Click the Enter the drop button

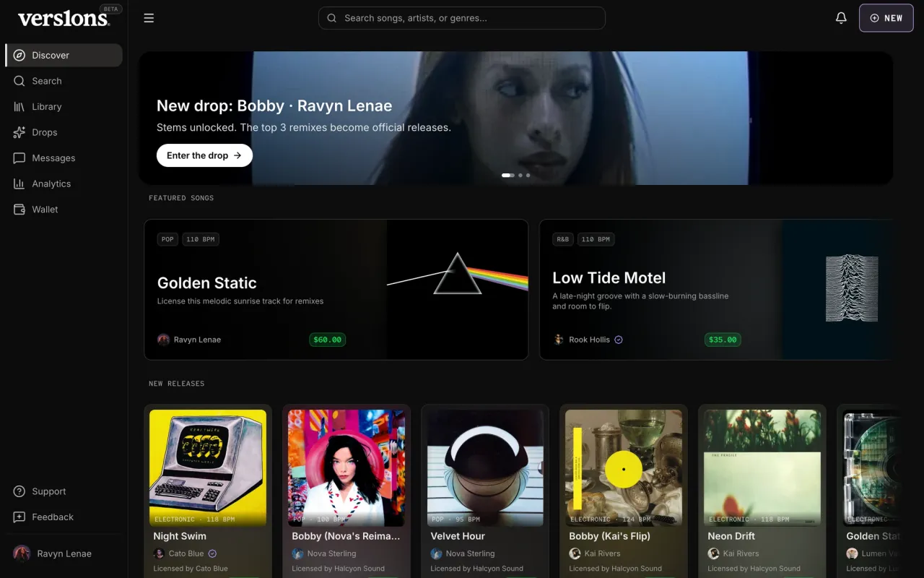coord(204,155)
